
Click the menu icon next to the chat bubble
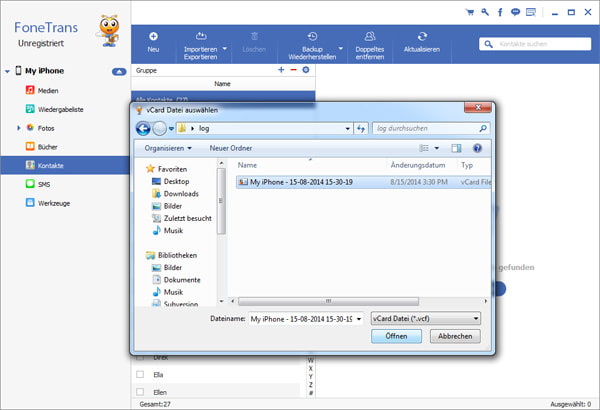(531, 12)
